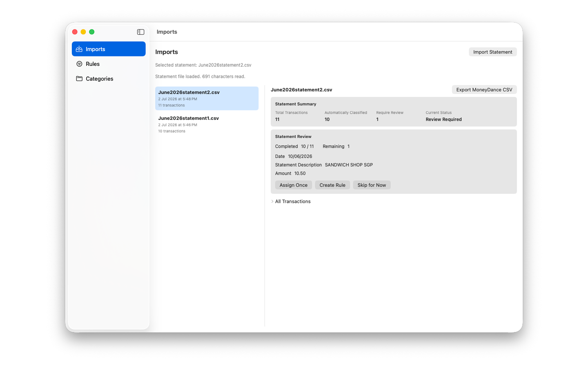The width and height of the screenshot is (588, 368).
Task: Click the date value 10/06/2026
Action: coord(300,156)
